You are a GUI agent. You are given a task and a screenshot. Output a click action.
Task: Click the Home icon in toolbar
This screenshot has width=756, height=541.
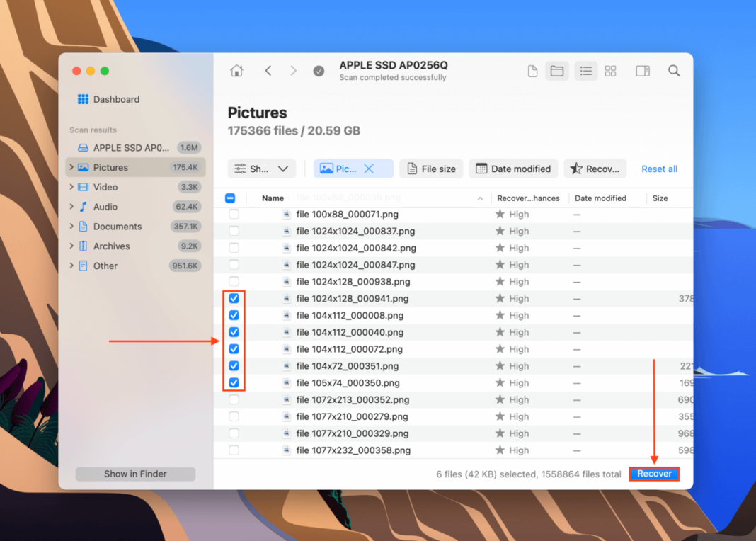tap(236, 71)
